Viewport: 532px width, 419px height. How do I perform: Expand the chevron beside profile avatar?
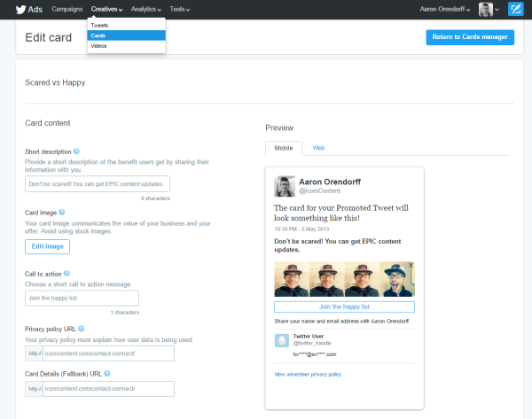pyautogui.click(x=497, y=10)
